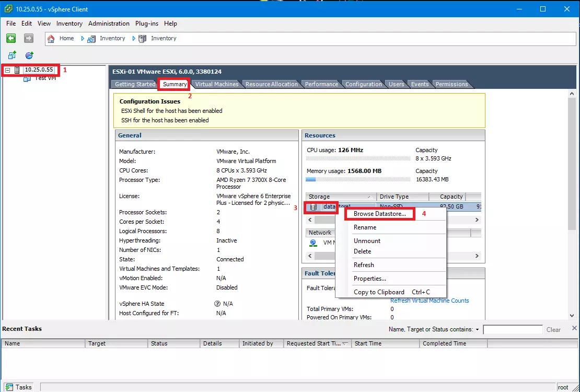580x392 pixels.
Task: Click the Tasks button in status bar
Action: (19, 387)
